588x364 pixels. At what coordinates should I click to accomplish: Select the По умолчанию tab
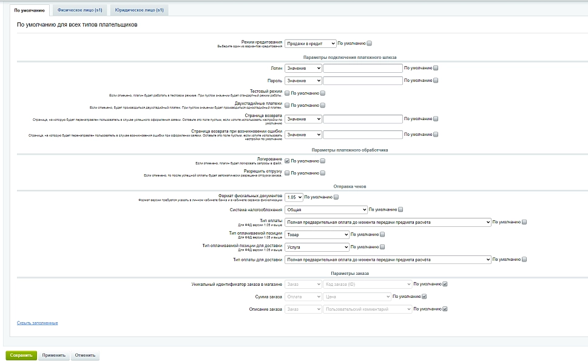coord(29,10)
